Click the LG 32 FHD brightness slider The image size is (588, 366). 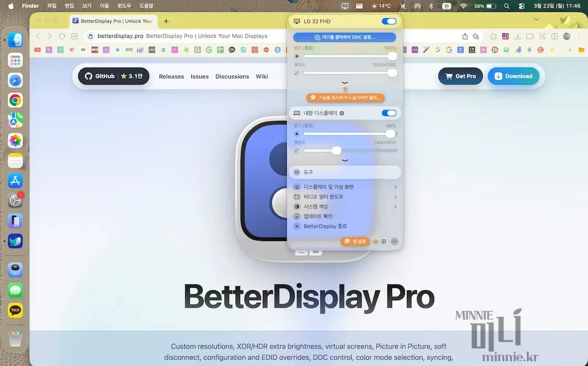(350, 57)
